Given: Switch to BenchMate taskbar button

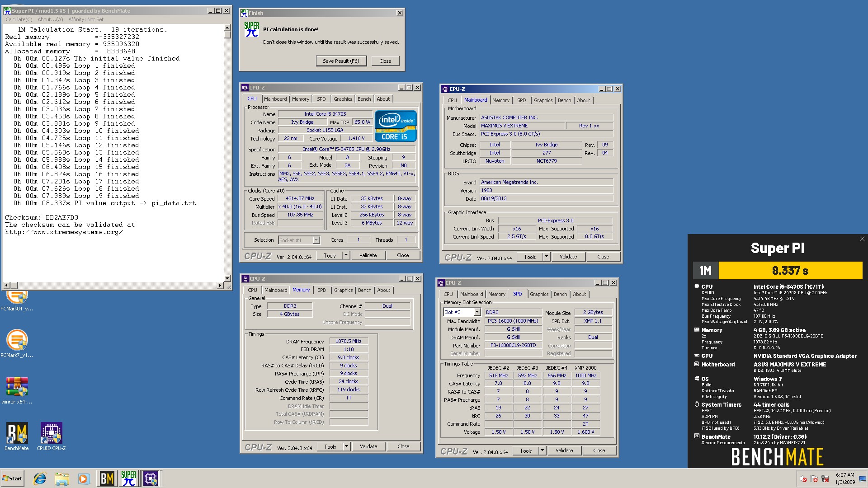Looking at the screenshot, I should click(x=107, y=479).
